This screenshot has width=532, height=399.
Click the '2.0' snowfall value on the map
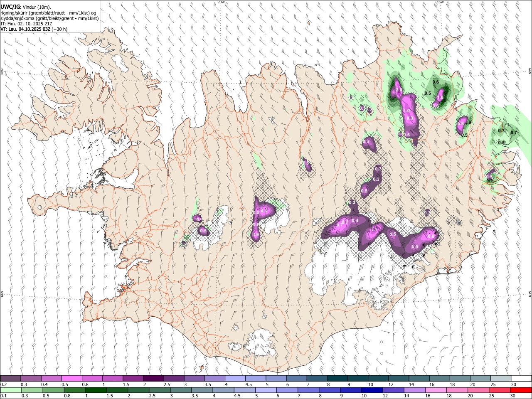pos(399,90)
